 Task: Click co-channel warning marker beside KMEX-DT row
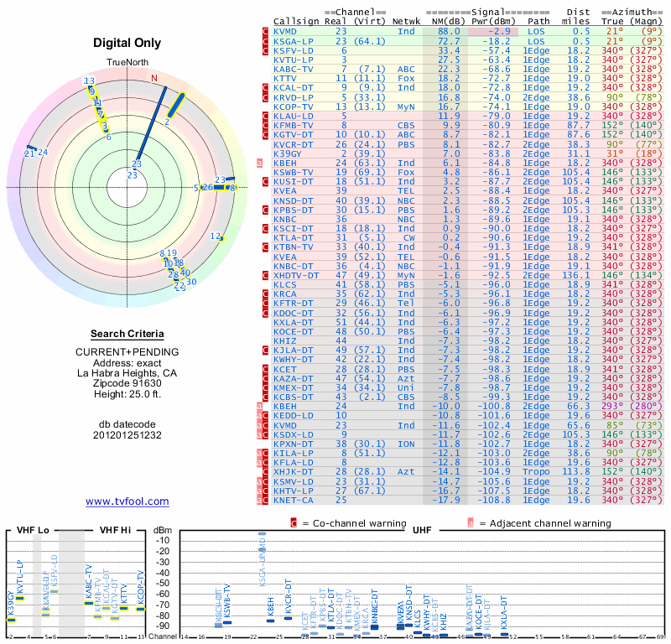click(x=265, y=387)
